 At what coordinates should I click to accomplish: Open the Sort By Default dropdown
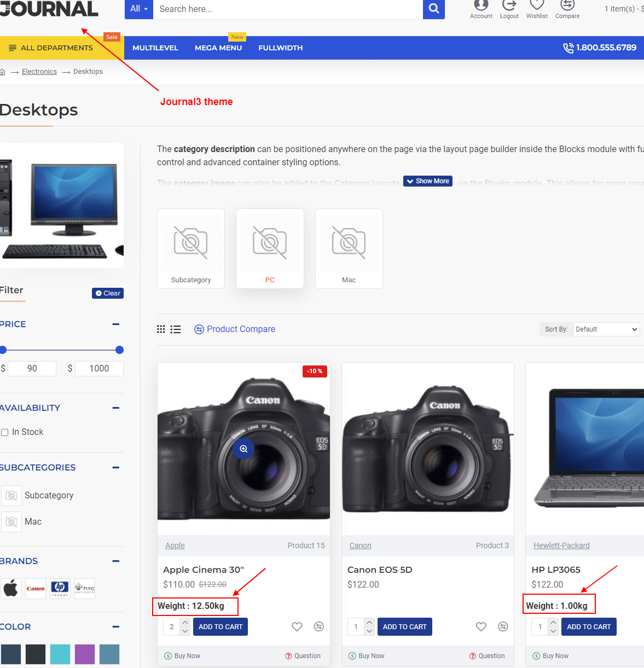(607, 329)
